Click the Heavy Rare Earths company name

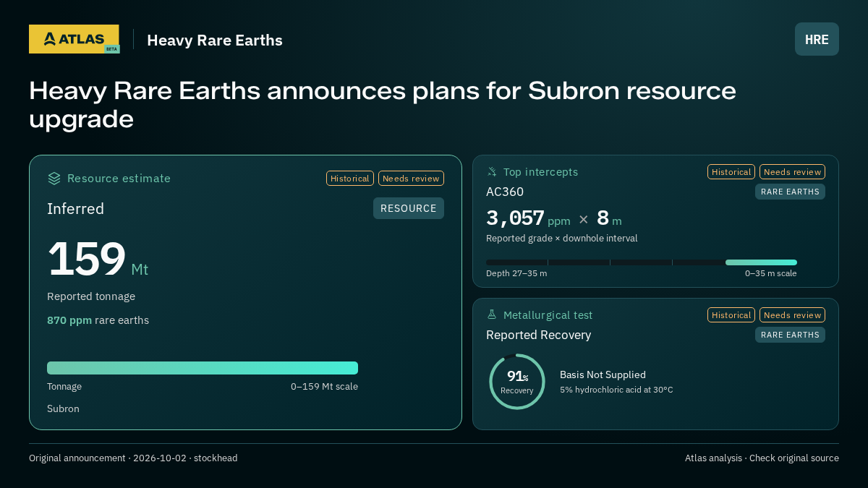tap(215, 40)
